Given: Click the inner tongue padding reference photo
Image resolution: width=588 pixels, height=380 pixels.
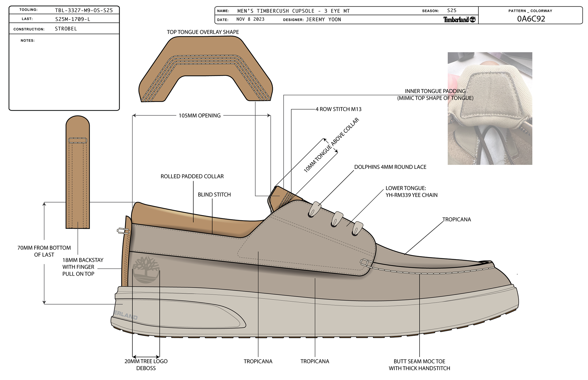Looking at the screenshot, I should pos(490,108).
